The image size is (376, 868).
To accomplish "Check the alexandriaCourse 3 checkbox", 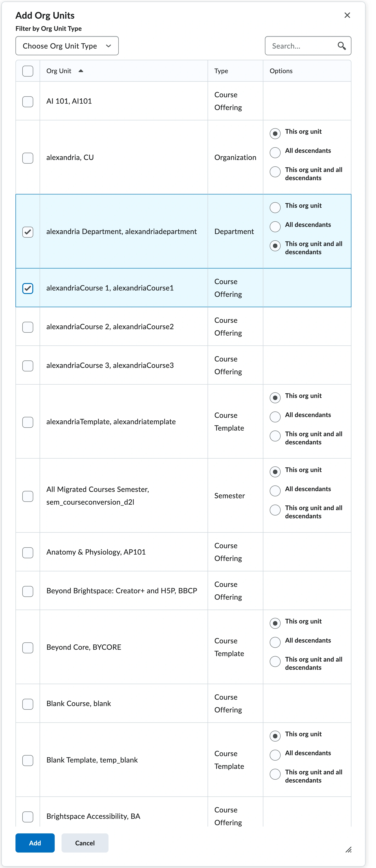I will [28, 366].
